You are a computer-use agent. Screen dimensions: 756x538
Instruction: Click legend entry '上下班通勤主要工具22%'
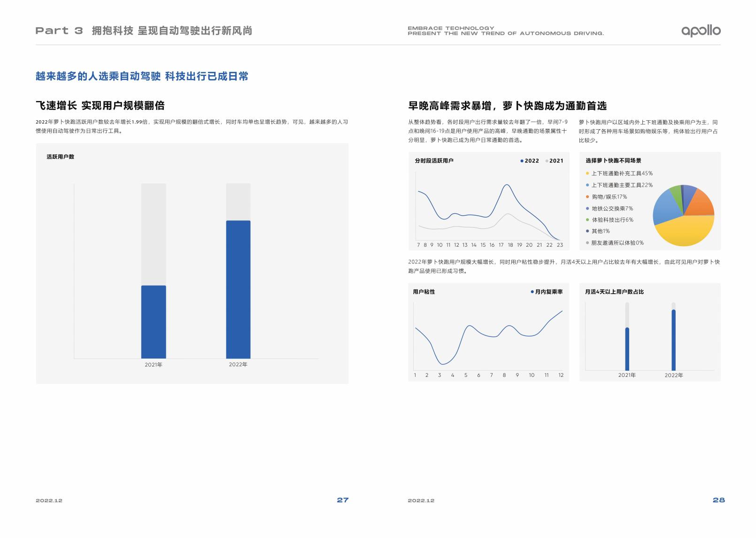point(619,185)
